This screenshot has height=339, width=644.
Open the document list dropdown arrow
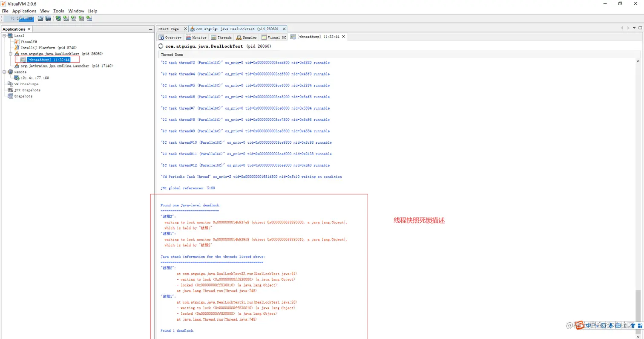point(634,28)
